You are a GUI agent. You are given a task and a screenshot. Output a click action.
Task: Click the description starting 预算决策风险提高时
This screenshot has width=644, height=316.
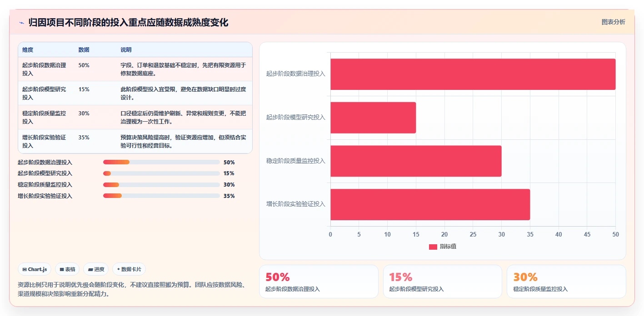click(183, 141)
